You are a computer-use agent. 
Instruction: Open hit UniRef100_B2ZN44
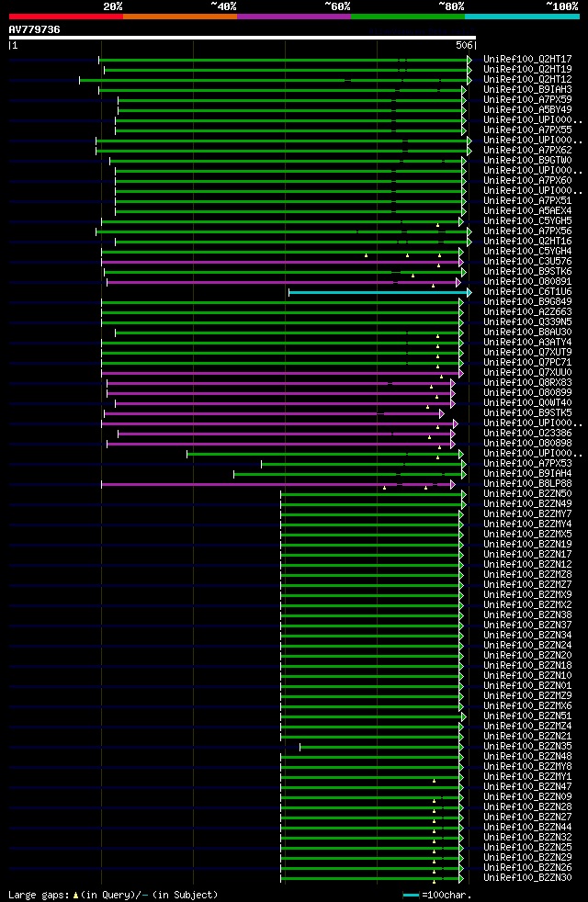tap(527, 828)
